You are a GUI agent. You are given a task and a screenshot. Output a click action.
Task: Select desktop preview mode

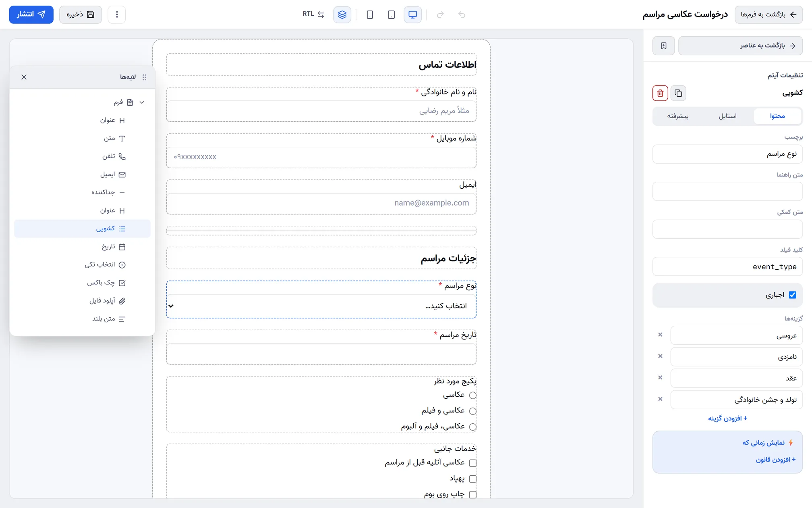coord(413,15)
